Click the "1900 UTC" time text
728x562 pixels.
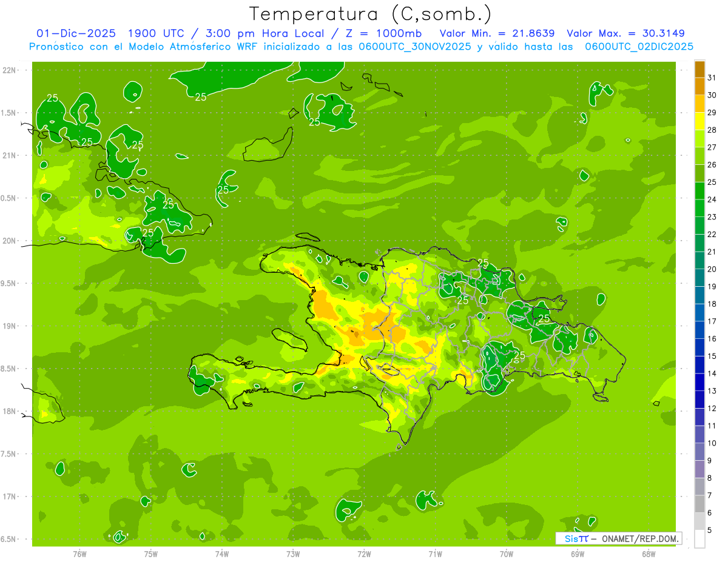pyautogui.click(x=157, y=33)
